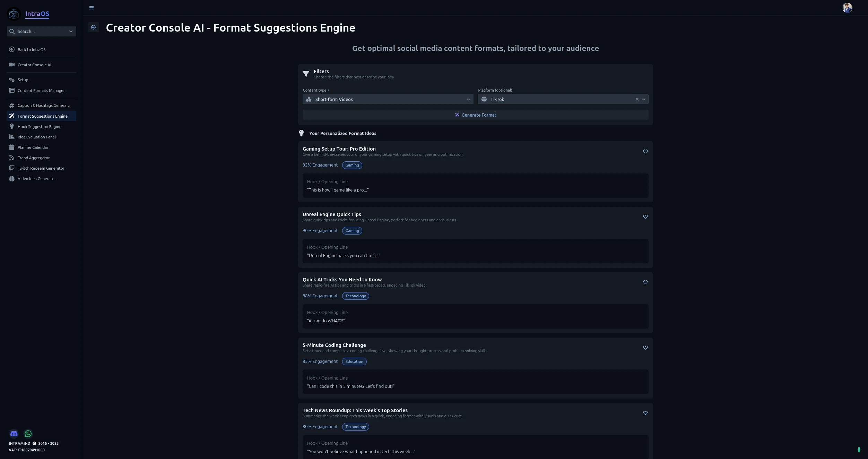Open Planner Calendar from the sidebar

(x=33, y=147)
